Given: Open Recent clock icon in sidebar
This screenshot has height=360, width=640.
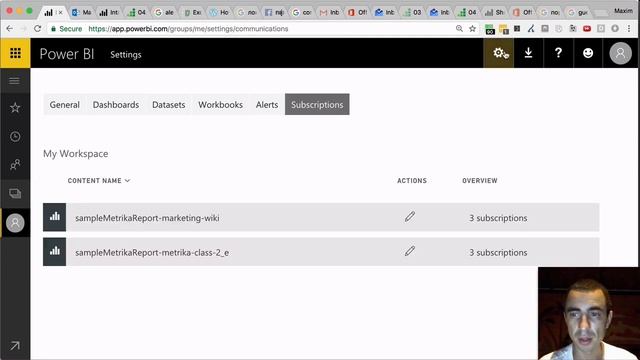Looking at the screenshot, I should pyautogui.click(x=15, y=136).
